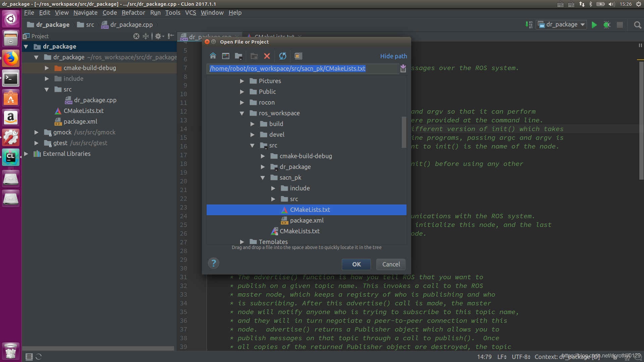Viewport: 644px width, 362px height.
Task: Open the path history dropdown icon
Action: 403,69
